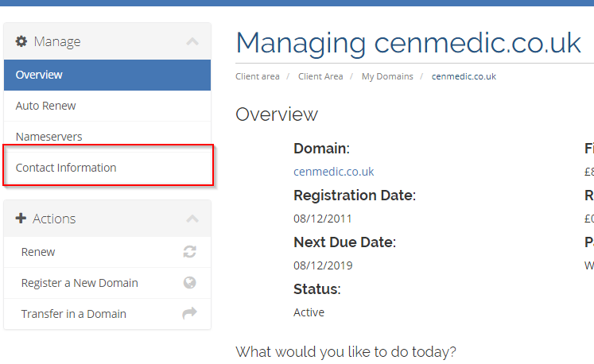The height and width of the screenshot is (364, 594).
Task: Click the Manage panel heading text
Action: [57, 41]
